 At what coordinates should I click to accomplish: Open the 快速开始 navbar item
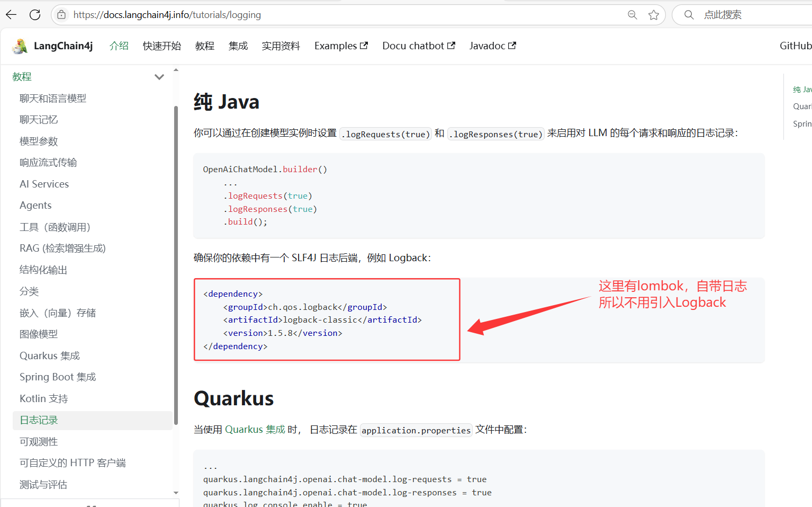(161, 46)
